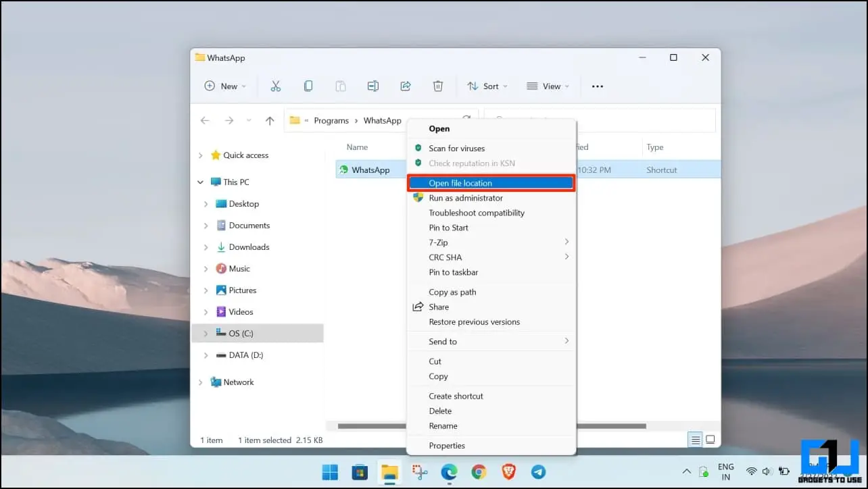Open the Sort dropdown menu

coord(487,86)
